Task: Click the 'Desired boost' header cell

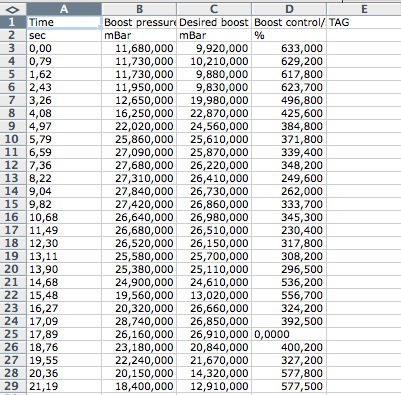Action: (x=214, y=22)
